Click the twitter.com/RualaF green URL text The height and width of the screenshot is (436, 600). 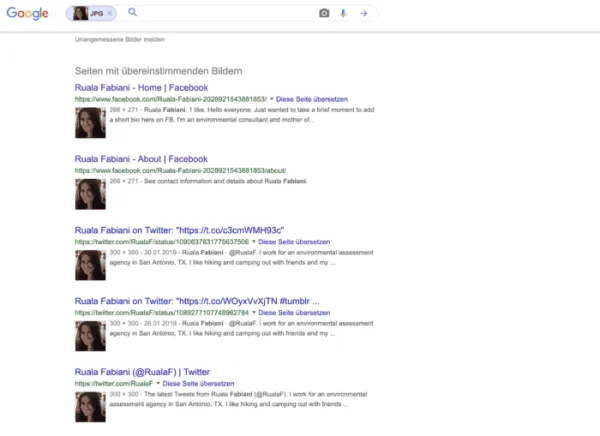click(x=114, y=383)
